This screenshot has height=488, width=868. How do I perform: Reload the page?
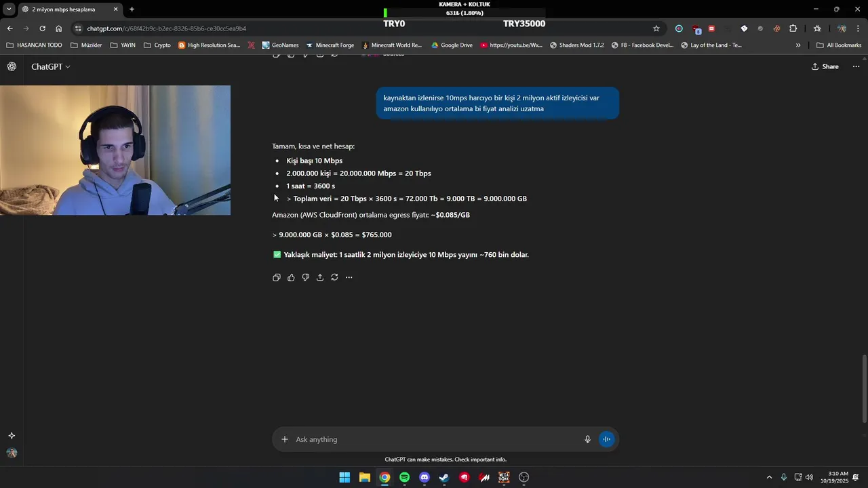(42, 28)
